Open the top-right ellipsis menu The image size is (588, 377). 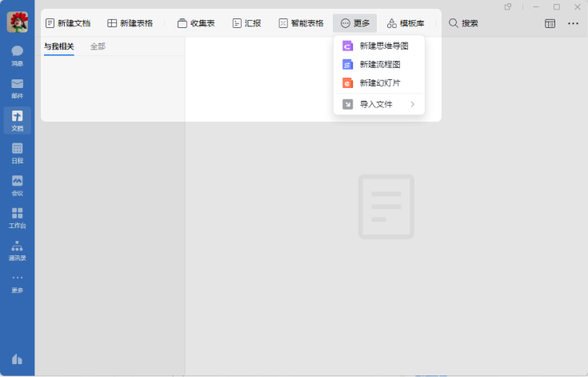[573, 24]
